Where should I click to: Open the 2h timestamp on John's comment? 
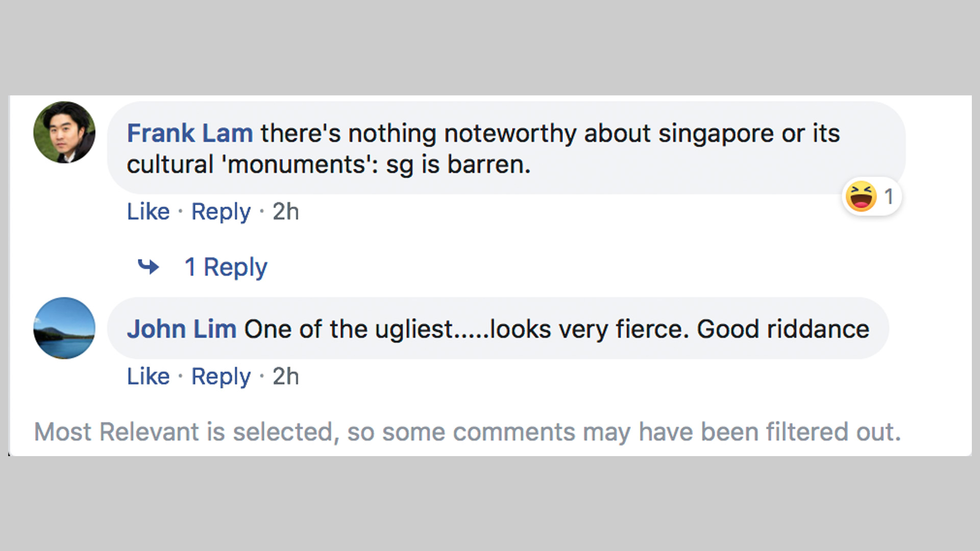pos(285,377)
